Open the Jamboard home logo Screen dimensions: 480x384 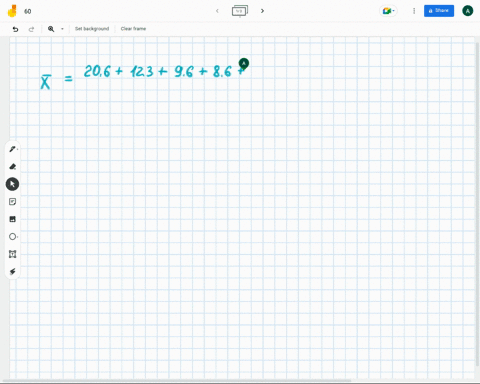pyautogui.click(x=12, y=11)
